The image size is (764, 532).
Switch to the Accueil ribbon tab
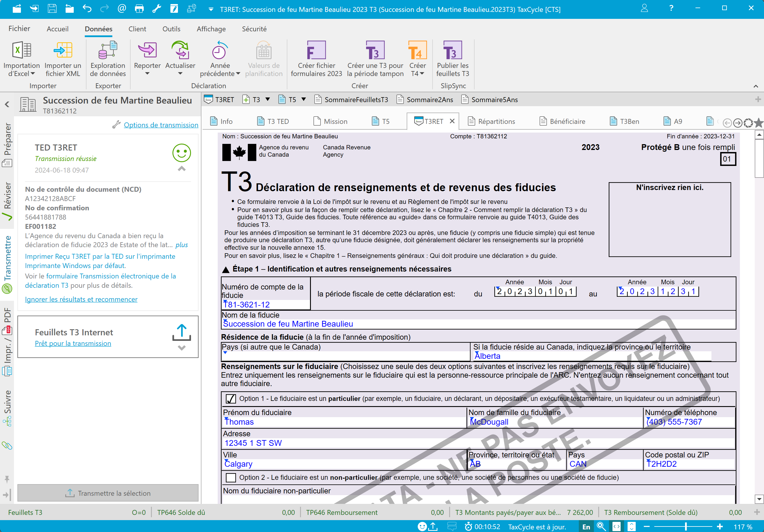[57, 29]
